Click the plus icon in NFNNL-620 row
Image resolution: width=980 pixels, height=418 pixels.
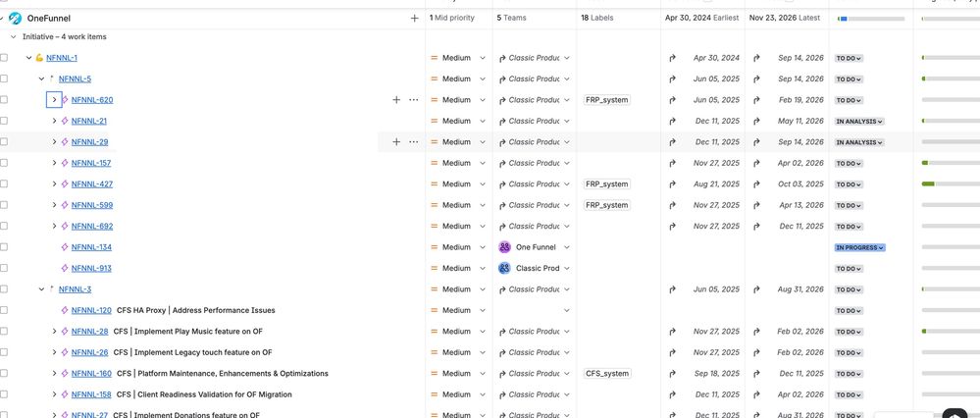pos(396,99)
